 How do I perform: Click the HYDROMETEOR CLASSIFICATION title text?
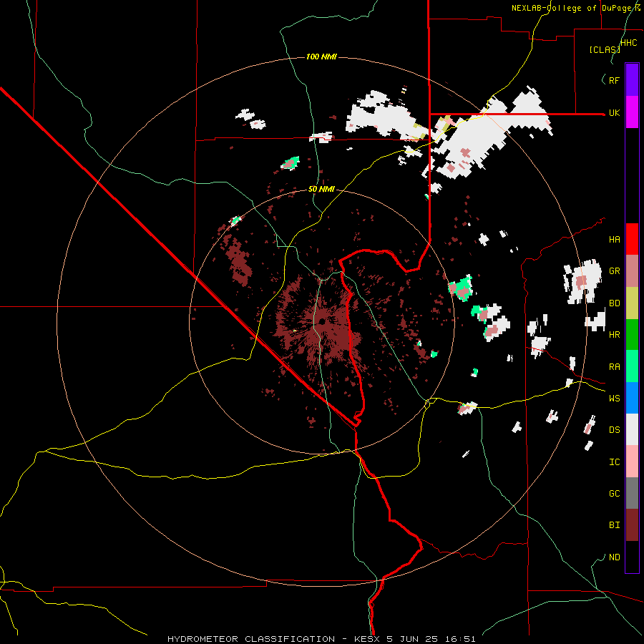[x=251, y=639]
